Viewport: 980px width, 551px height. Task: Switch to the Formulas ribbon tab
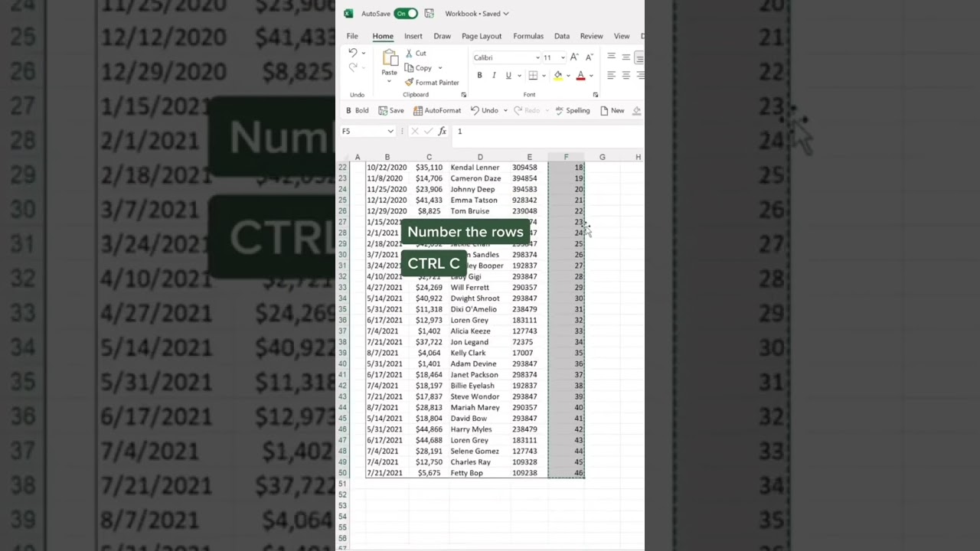point(528,36)
